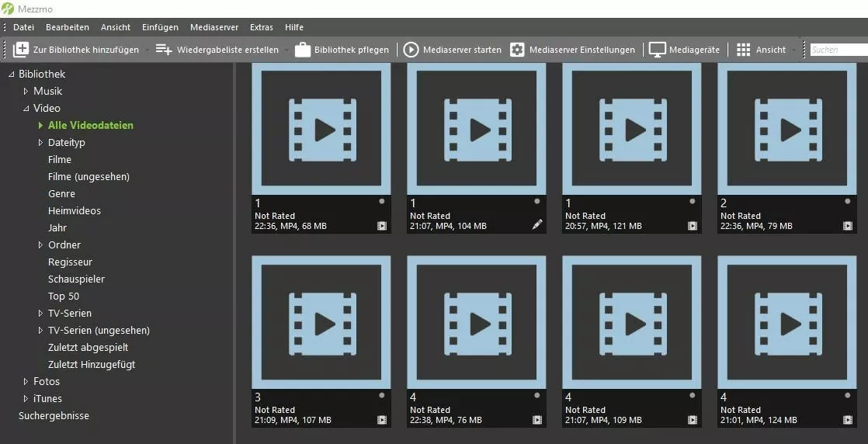Image resolution: width=868 pixels, height=444 pixels.
Task: Click film icon on the 76 MB card
Action: [537, 420]
